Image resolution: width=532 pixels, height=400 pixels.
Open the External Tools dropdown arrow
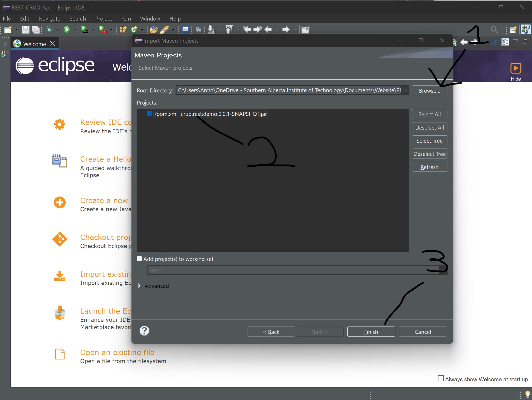click(111, 29)
